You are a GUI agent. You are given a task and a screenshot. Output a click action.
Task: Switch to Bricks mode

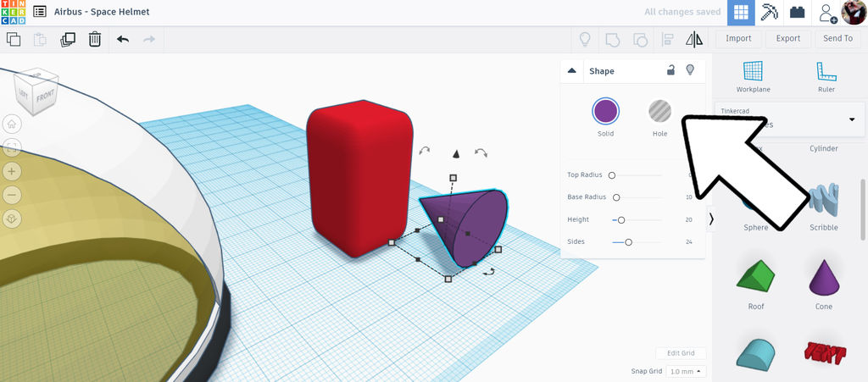click(x=797, y=12)
